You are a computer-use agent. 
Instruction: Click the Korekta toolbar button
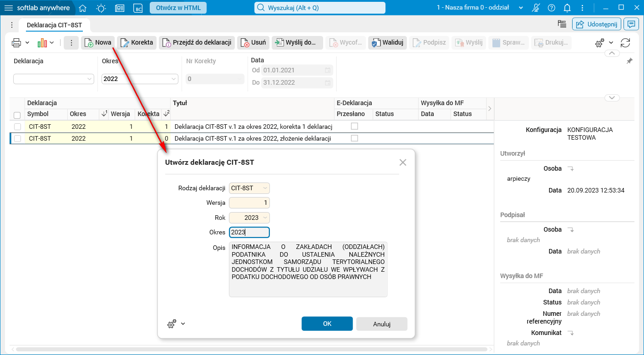137,43
